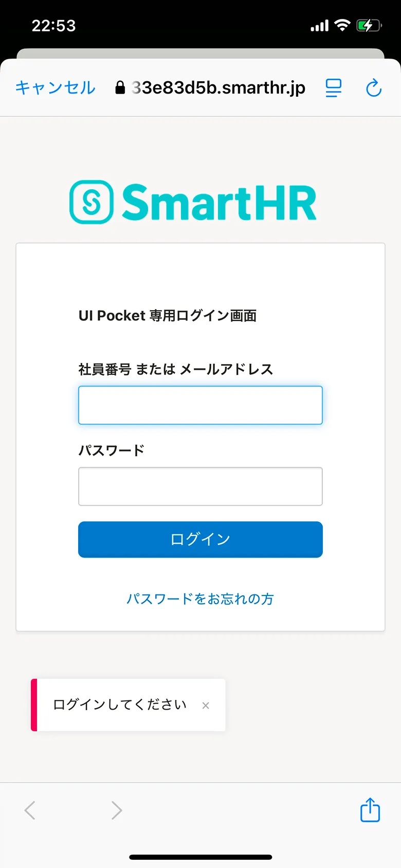Screen dimensions: 401x868
Task: Tap the cellular signal bars icon
Action: 319,25
